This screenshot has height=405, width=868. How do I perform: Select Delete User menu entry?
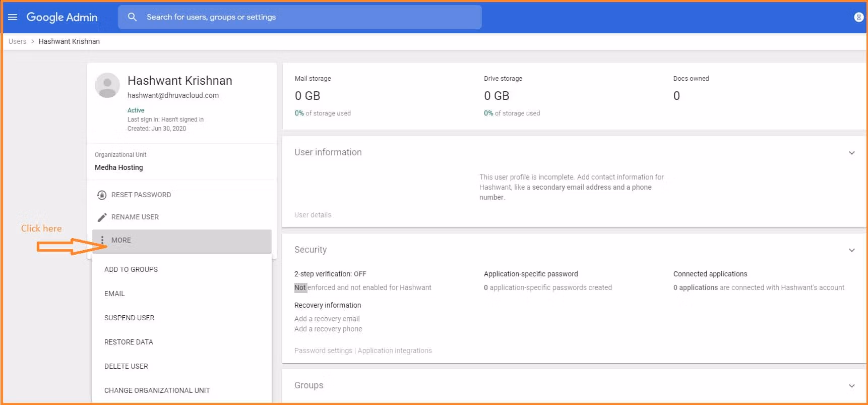coord(126,367)
